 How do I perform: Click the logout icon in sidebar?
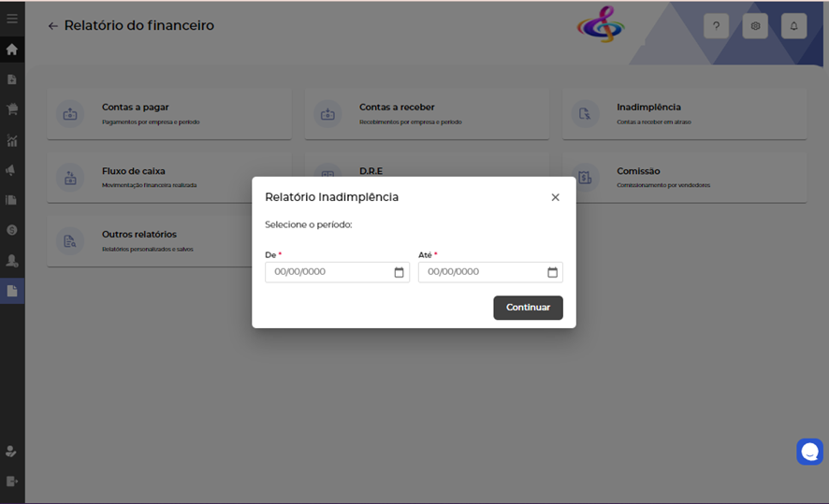[x=12, y=481]
